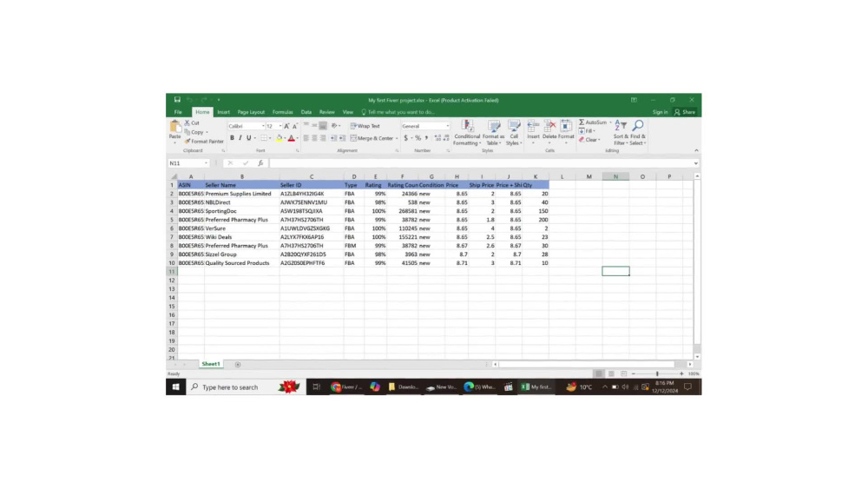Click the Increase Font Size icon

click(286, 126)
